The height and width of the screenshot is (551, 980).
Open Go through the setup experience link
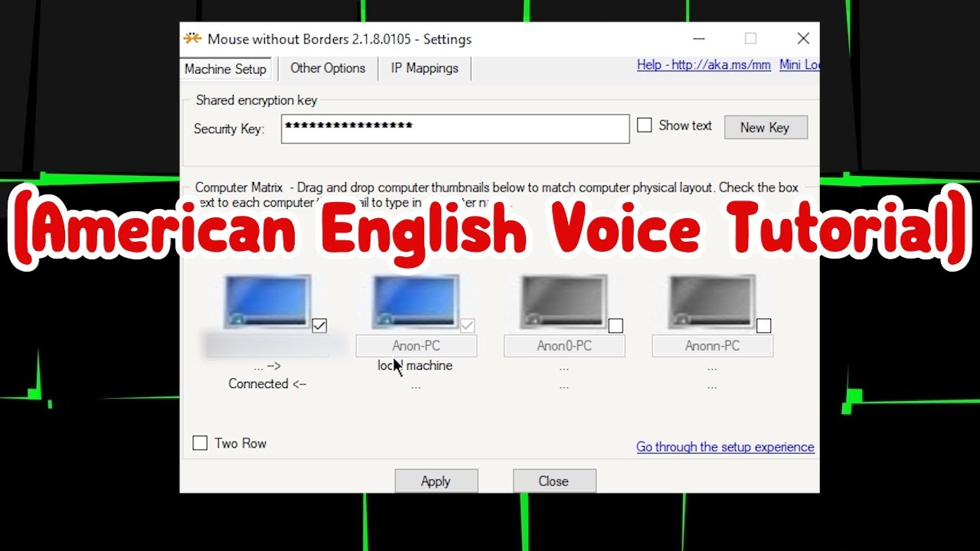[725, 447]
